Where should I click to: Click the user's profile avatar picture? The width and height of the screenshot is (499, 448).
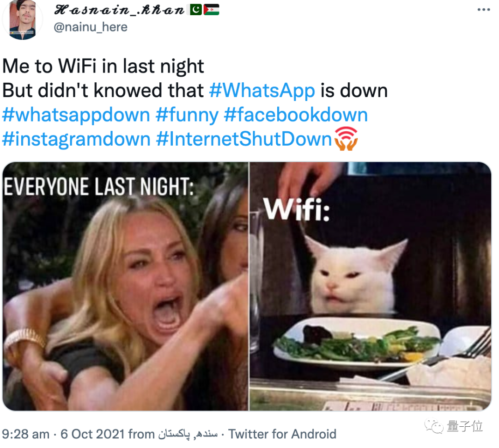[x=22, y=20]
